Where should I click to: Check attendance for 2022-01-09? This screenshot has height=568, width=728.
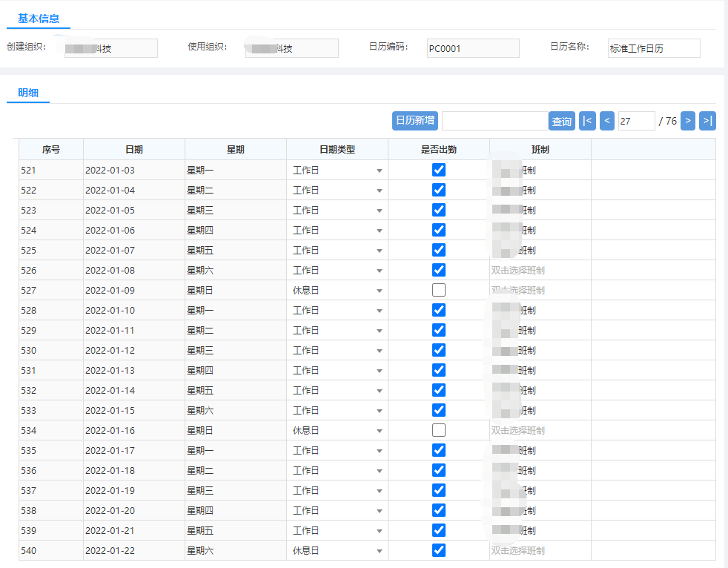pos(439,290)
